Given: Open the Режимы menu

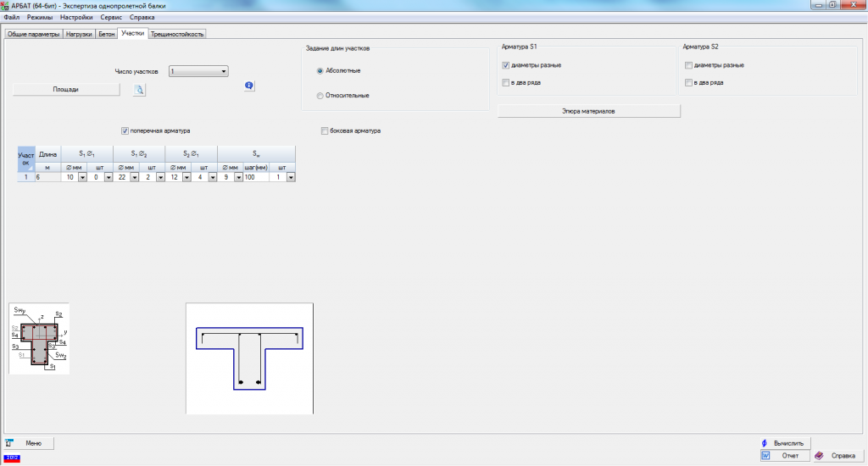Looking at the screenshot, I should pos(40,17).
